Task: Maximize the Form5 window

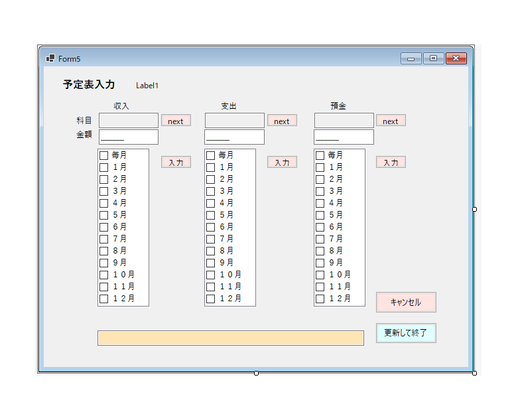Action: click(x=433, y=58)
